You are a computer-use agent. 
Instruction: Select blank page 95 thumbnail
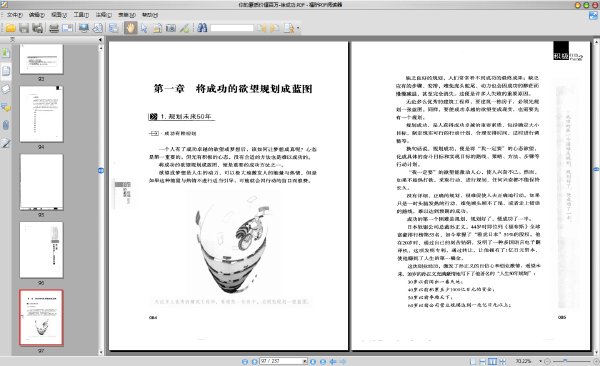41,182
